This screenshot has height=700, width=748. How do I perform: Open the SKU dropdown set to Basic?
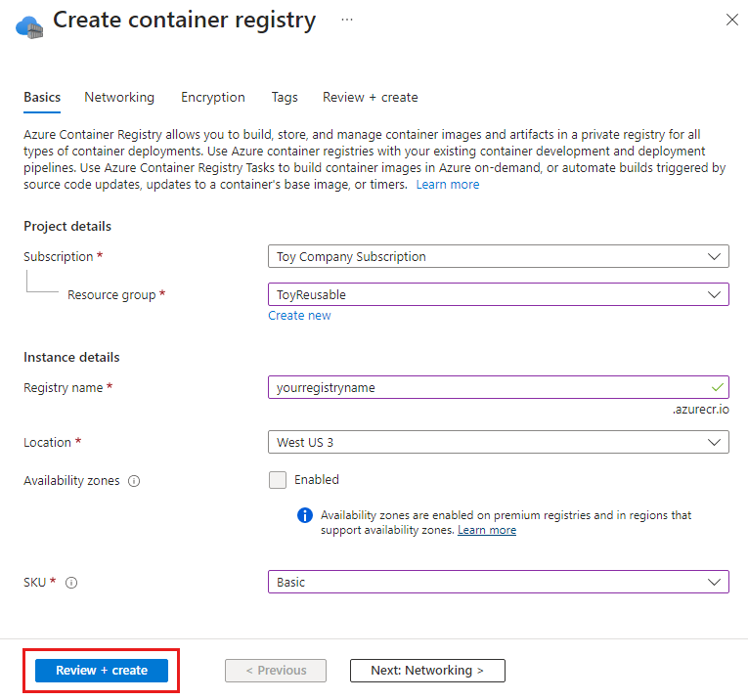pos(498,582)
